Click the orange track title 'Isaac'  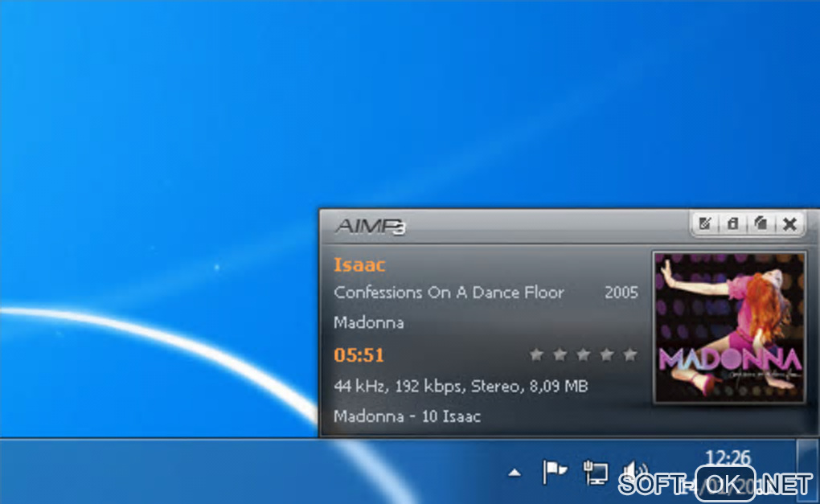(359, 265)
